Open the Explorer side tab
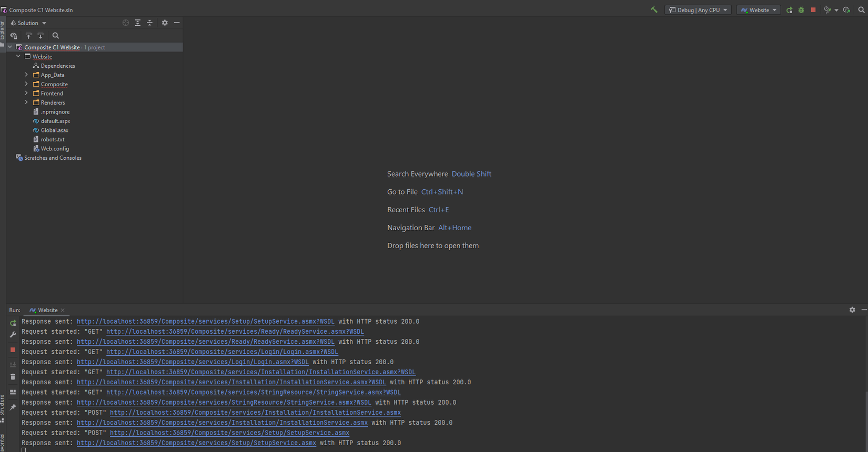 pos(3,34)
